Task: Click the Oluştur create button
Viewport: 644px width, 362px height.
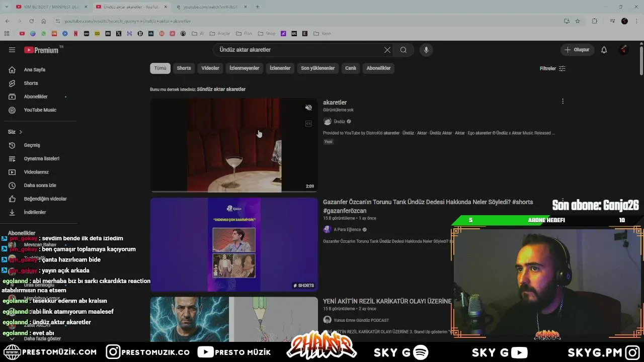Action: pos(577,50)
